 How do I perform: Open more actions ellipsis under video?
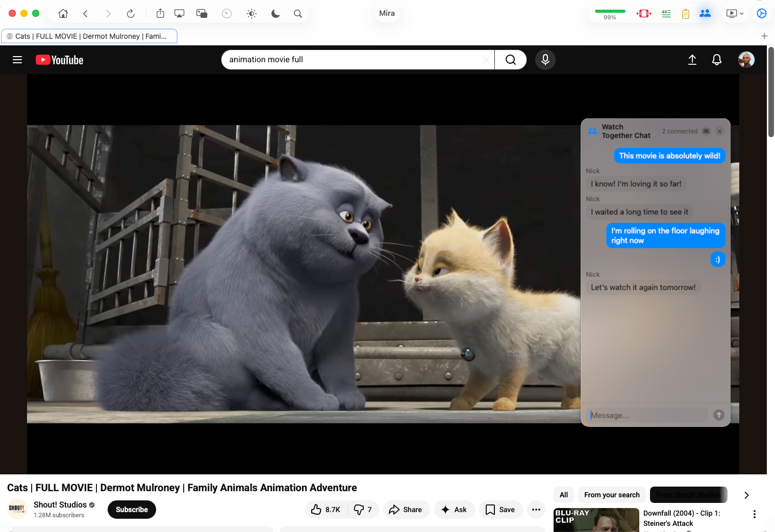click(536, 510)
